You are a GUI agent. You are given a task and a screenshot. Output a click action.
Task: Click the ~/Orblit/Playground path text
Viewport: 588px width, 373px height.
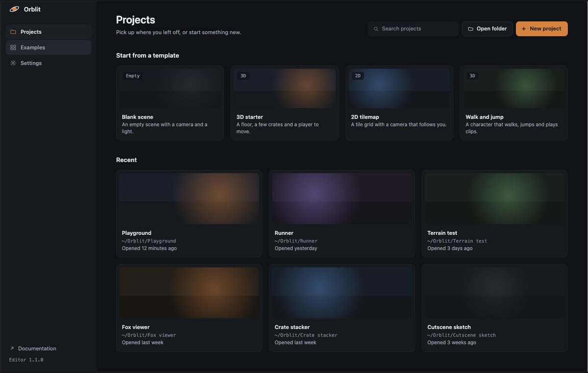149,241
